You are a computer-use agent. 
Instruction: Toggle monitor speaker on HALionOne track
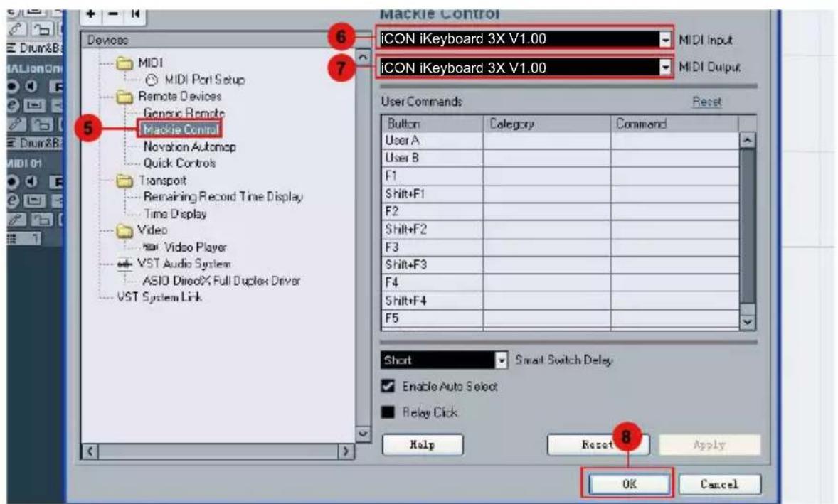[x=31, y=87]
